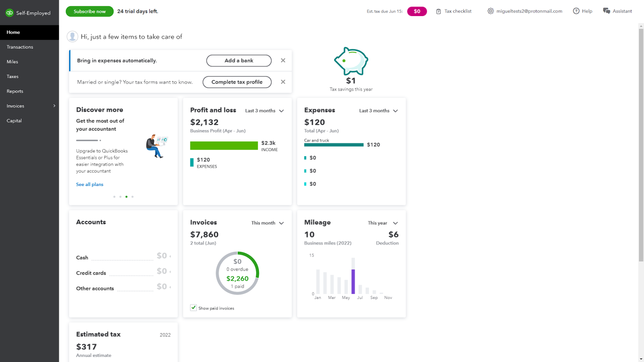Click the invoices donut chart

(237, 273)
